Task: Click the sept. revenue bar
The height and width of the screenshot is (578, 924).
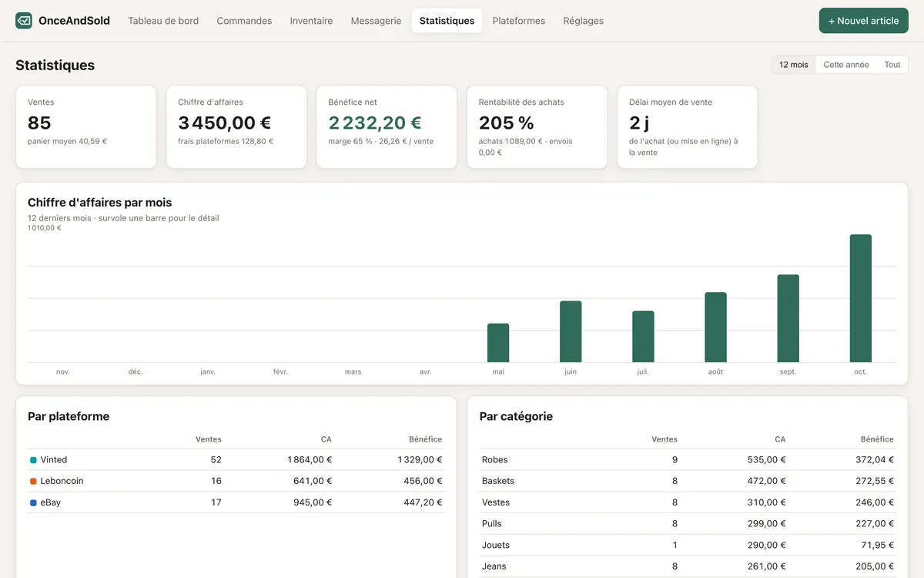Action: coord(788,318)
